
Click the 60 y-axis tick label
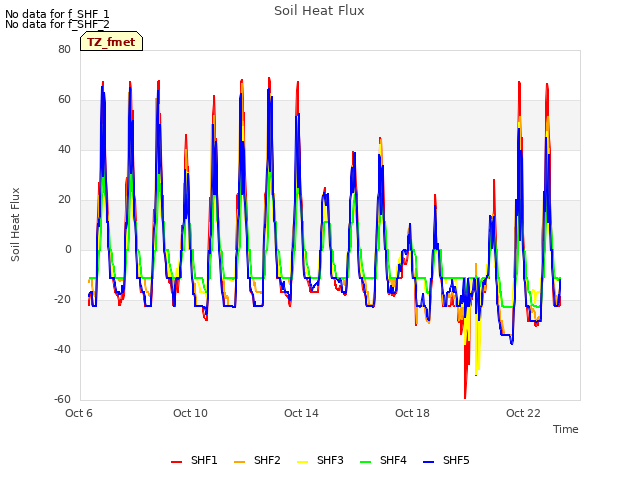[x=64, y=99]
